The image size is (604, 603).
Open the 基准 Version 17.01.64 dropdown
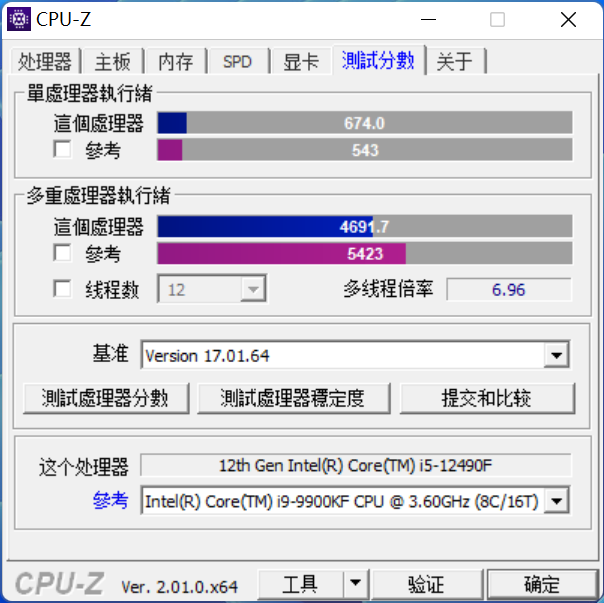[x=556, y=355]
